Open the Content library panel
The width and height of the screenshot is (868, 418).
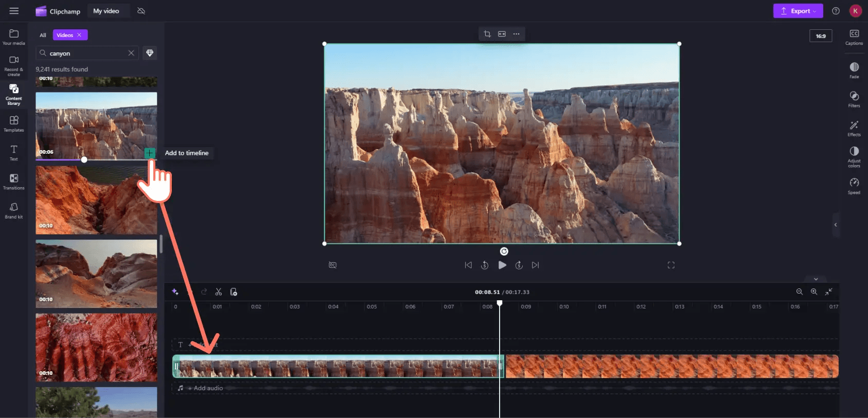[14, 94]
